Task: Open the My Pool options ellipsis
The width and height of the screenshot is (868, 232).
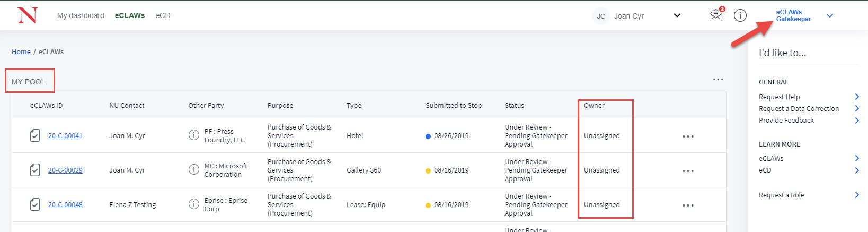Action: click(718, 80)
